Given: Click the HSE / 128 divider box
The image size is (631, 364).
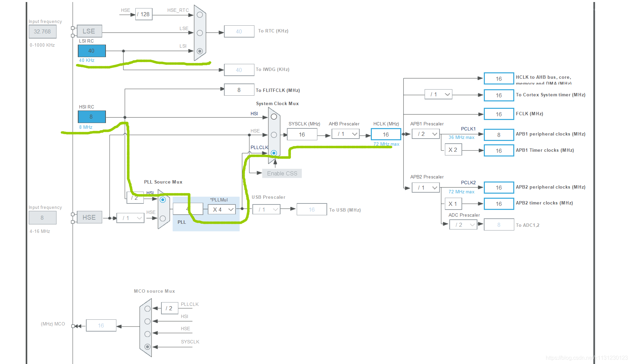Looking at the screenshot, I should 144,14.
